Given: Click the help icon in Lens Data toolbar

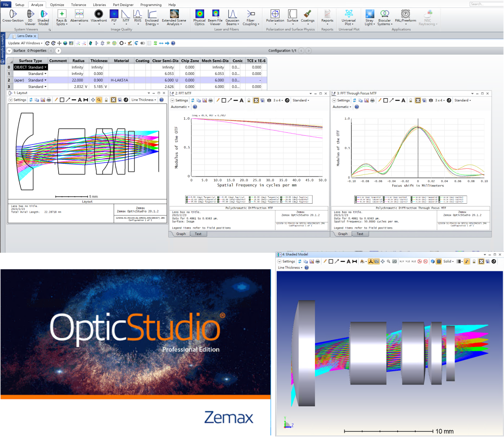Looking at the screenshot, I should click(173, 43).
